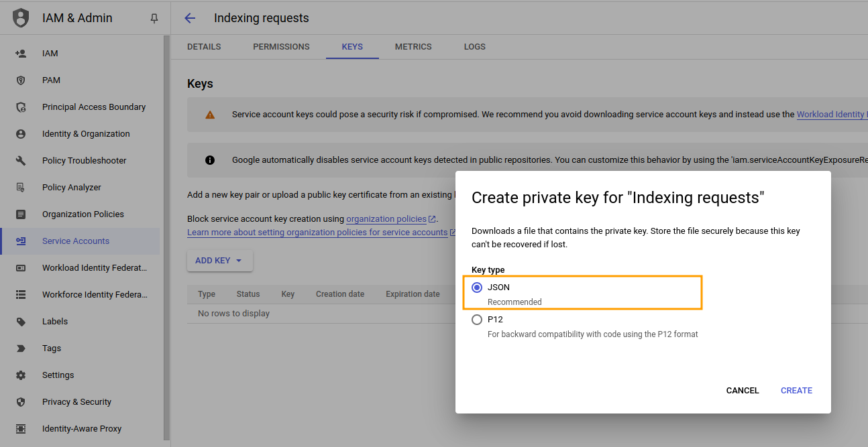This screenshot has width=868, height=447.
Task: Select the P12 key type radio button
Action: (x=477, y=320)
